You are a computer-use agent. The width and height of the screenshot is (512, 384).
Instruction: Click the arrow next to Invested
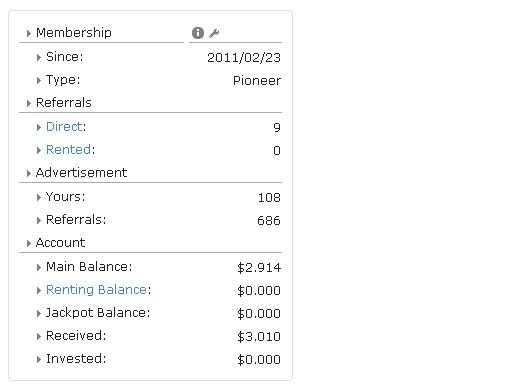point(39,359)
